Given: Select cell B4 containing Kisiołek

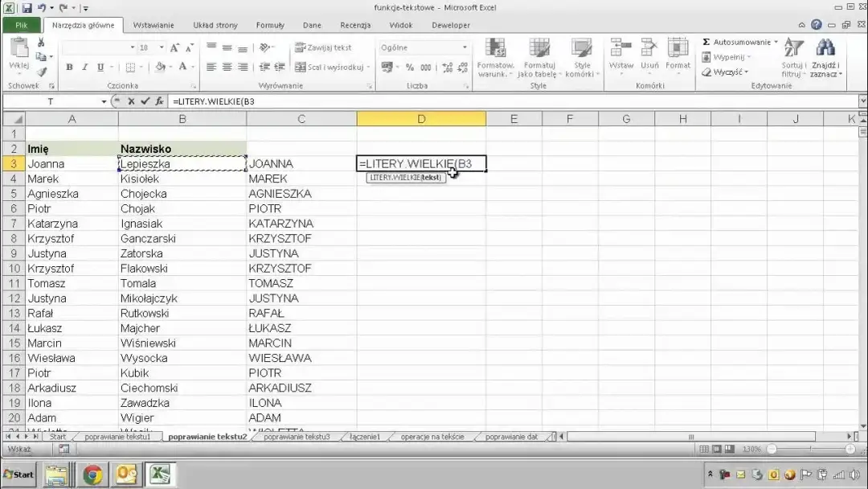Looking at the screenshot, I should [x=182, y=179].
